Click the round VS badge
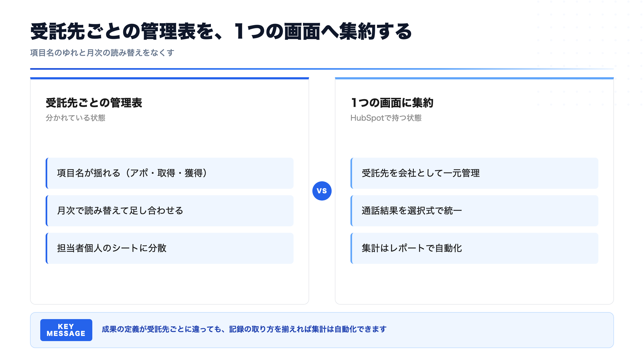Image resolution: width=644 pixels, height=362 pixels. pyautogui.click(x=322, y=191)
